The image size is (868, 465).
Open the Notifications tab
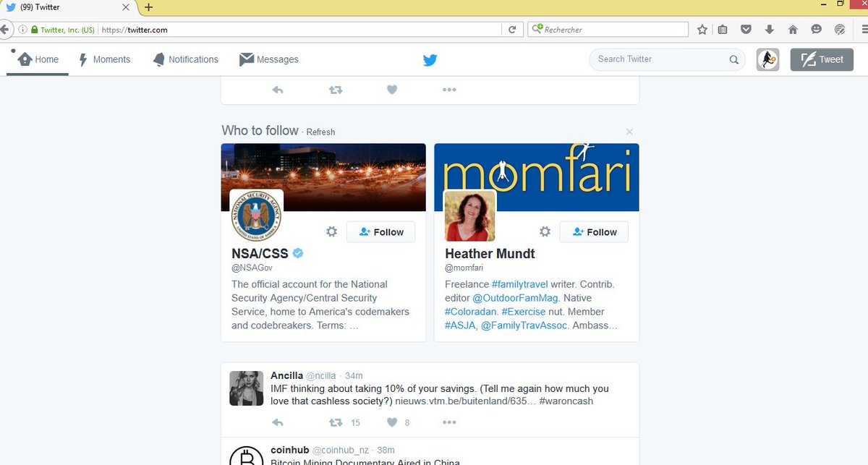tap(185, 59)
